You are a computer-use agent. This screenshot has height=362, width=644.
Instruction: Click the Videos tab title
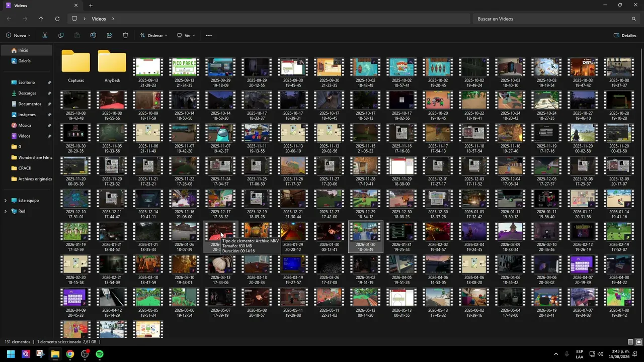click(x=21, y=6)
